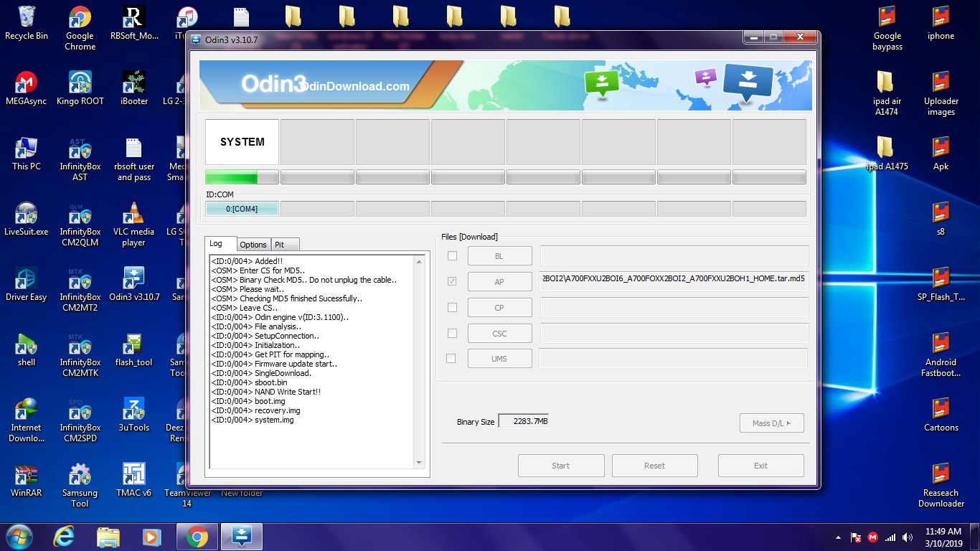Click the UMS file browse button

[499, 359]
